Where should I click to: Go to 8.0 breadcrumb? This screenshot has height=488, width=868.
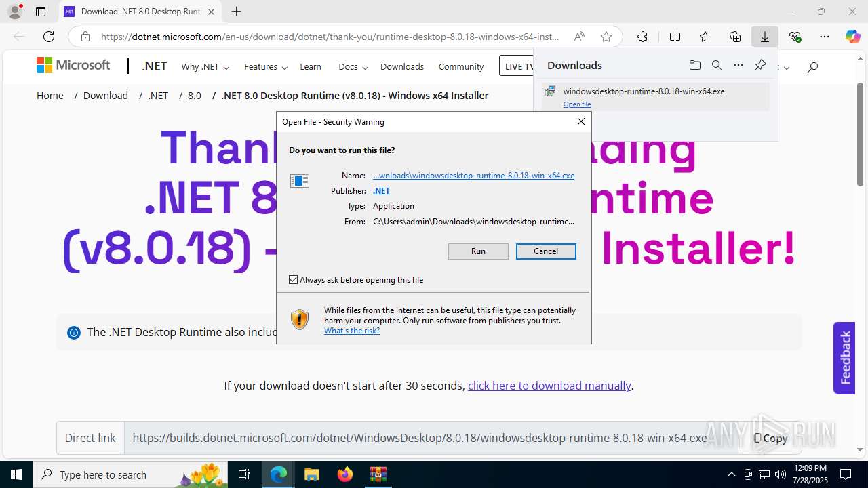(x=195, y=96)
